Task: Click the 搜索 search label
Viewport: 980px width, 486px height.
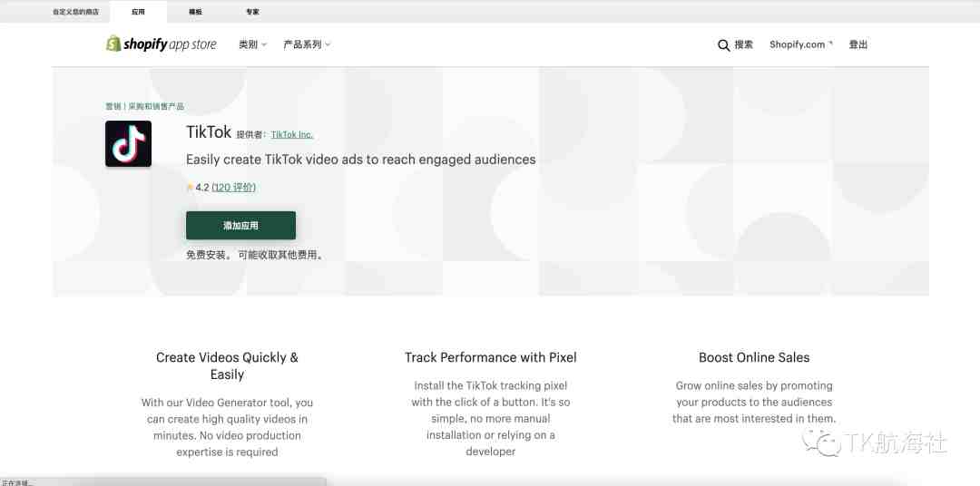Action: point(744,44)
